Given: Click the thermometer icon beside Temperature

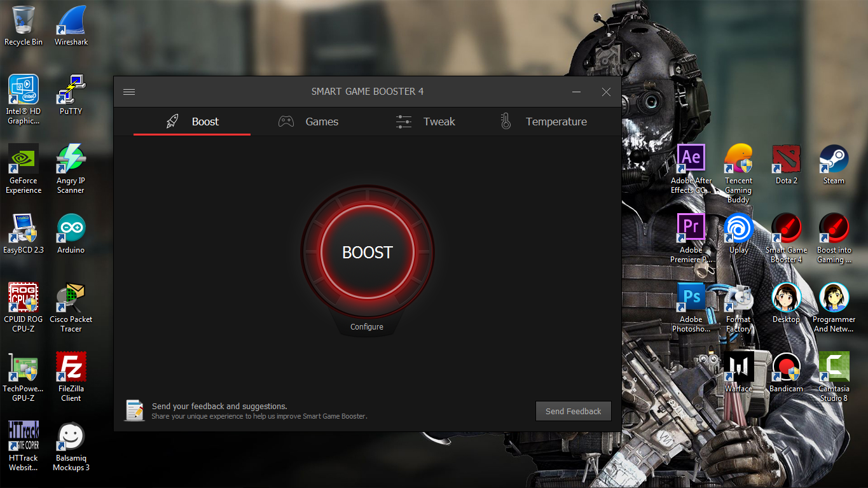Looking at the screenshot, I should (506, 121).
